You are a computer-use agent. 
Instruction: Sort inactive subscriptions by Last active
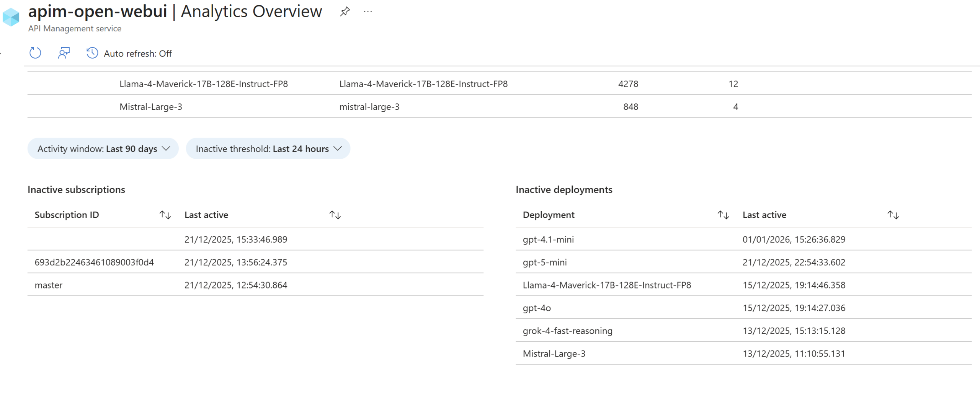click(335, 215)
